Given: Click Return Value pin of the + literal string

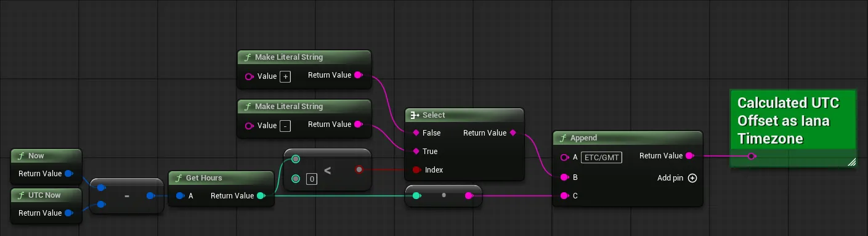Looking at the screenshot, I should pyautogui.click(x=359, y=75).
